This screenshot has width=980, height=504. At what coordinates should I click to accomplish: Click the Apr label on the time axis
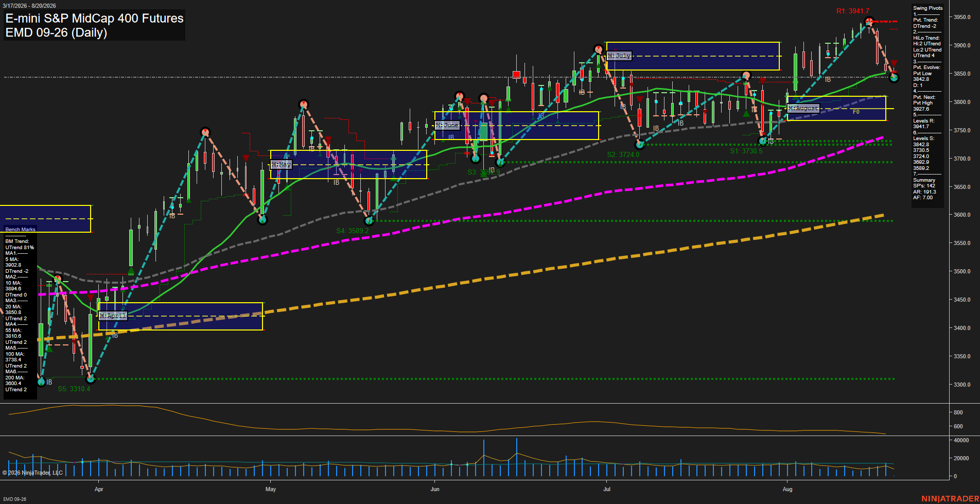pyautogui.click(x=99, y=489)
